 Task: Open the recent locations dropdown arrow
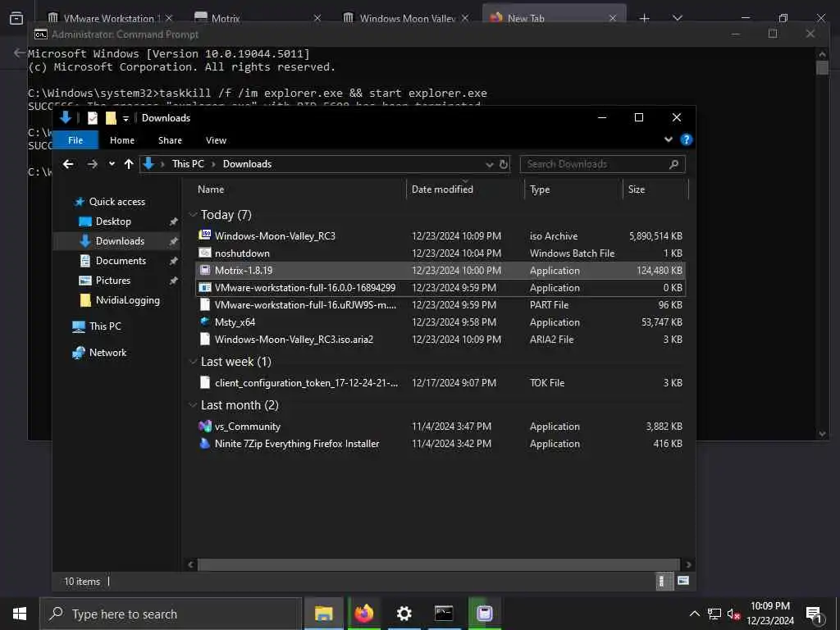click(112, 164)
